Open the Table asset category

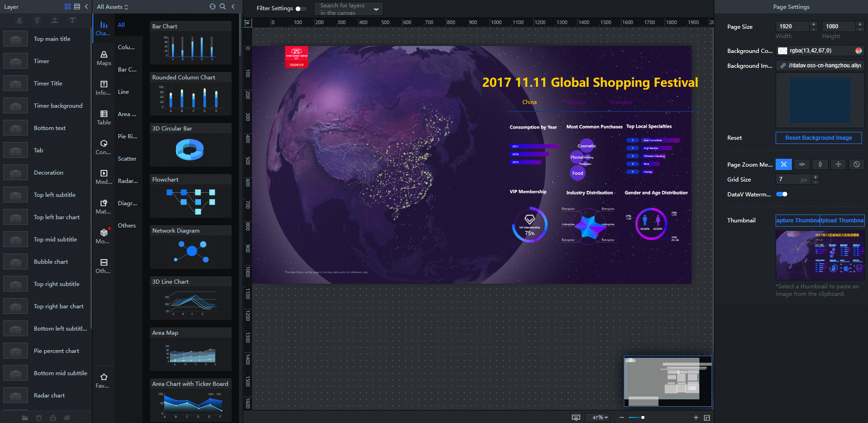click(104, 117)
